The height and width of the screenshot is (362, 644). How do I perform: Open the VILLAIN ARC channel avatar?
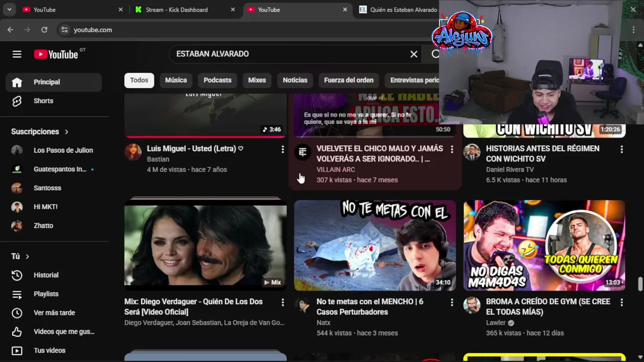point(302,152)
